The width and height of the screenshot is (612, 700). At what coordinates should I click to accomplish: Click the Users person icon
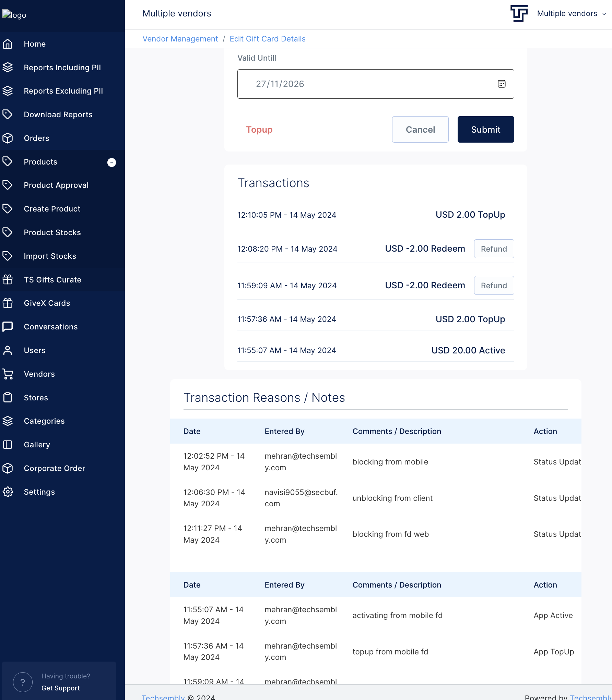click(x=8, y=350)
